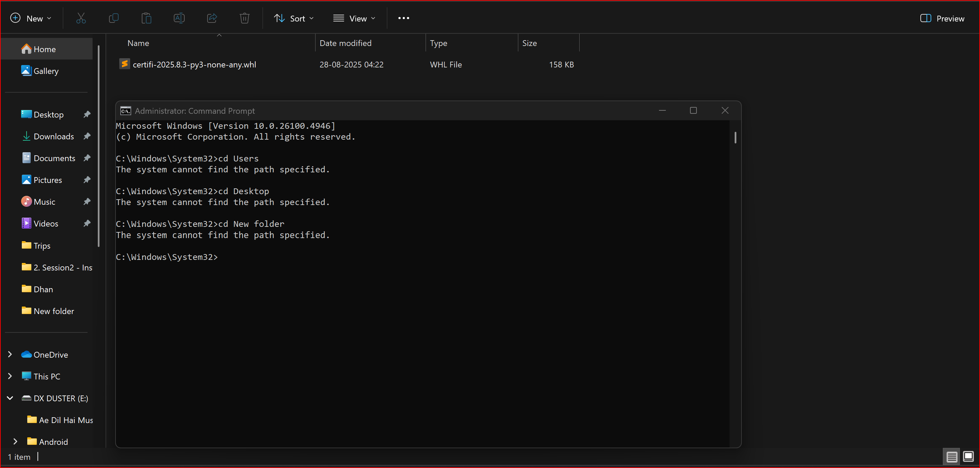Minimize the Command Prompt window
This screenshot has width=980, height=468.
tap(662, 110)
